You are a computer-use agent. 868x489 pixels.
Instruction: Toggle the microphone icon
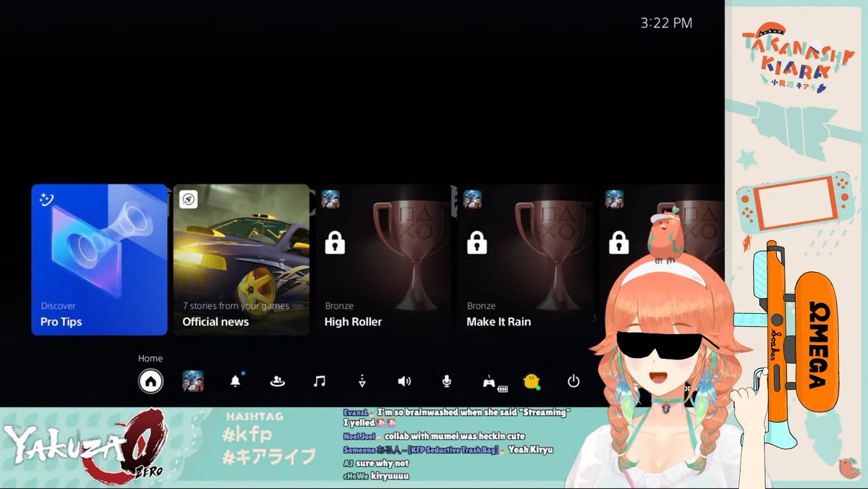(x=447, y=381)
